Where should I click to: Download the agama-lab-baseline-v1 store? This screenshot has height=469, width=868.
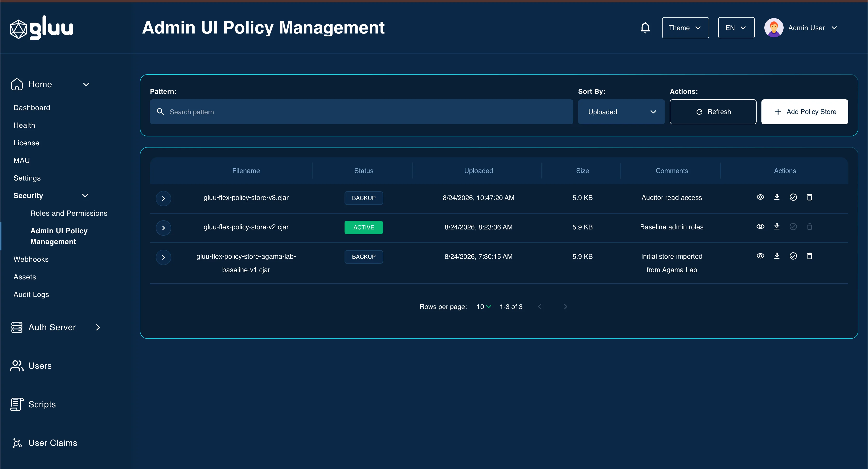point(777,256)
